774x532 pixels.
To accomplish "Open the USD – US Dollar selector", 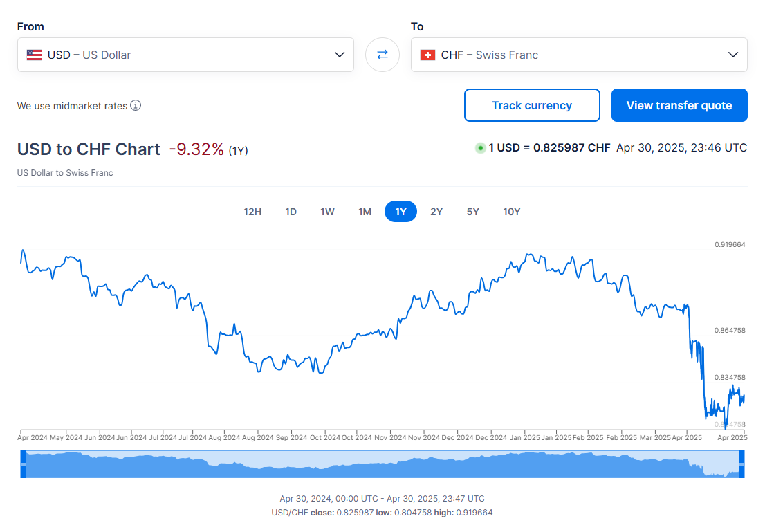I will [x=185, y=55].
